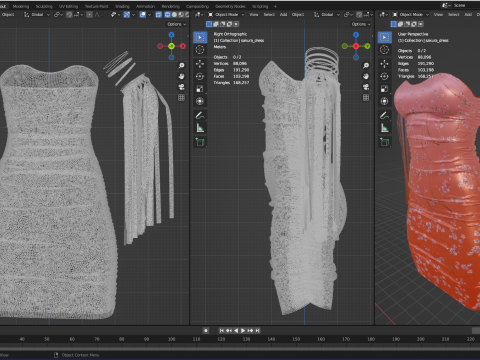Image resolution: width=480 pixels, height=360 pixels.
Task: Click the pan hand icon in Right Orthographic viewport
Action: [x=366, y=76]
